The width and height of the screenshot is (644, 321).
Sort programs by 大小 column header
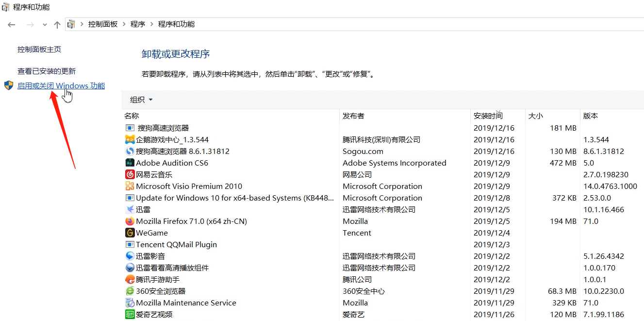pos(535,116)
